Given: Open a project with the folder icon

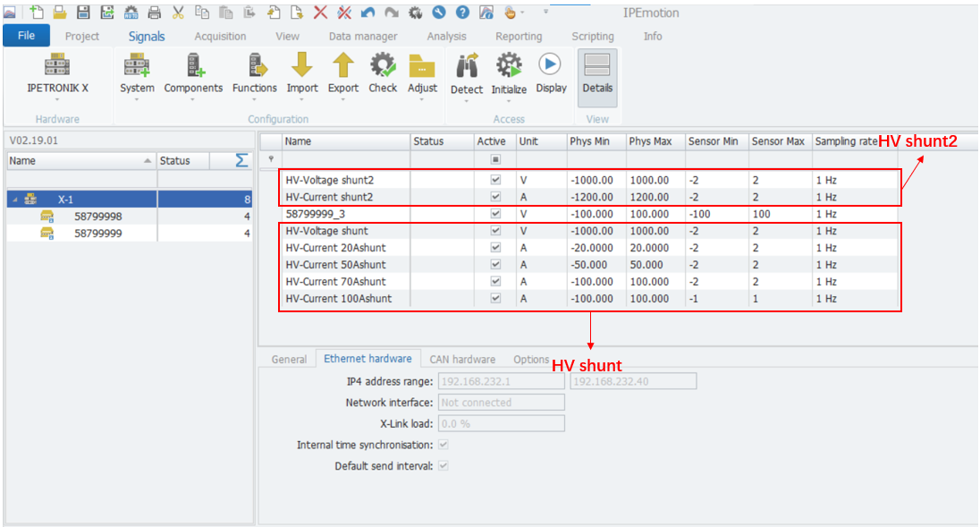Looking at the screenshot, I should (59, 12).
